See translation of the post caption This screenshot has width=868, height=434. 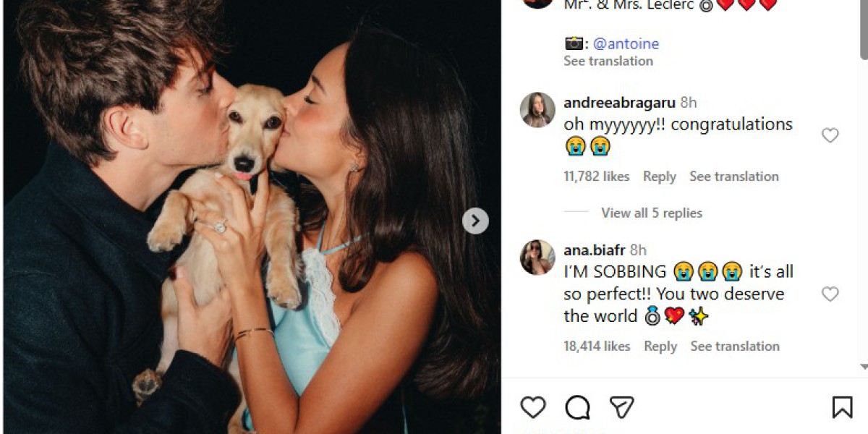[608, 61]
